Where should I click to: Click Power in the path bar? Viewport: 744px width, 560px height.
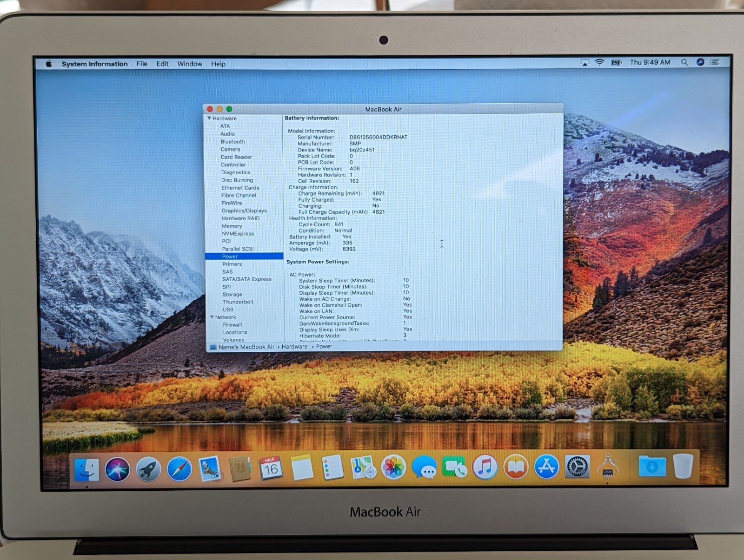(x=324, y=346)
